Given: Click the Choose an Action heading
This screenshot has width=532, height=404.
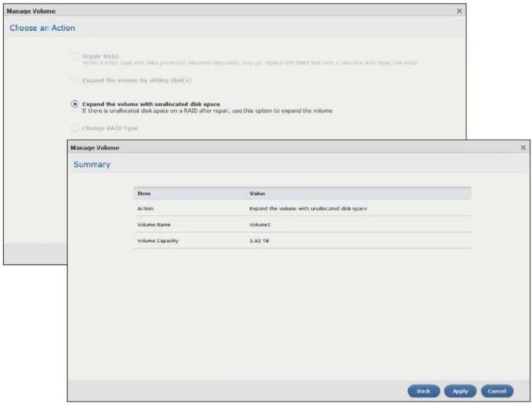Looking at the screenshot, I should tap(42, 28).
